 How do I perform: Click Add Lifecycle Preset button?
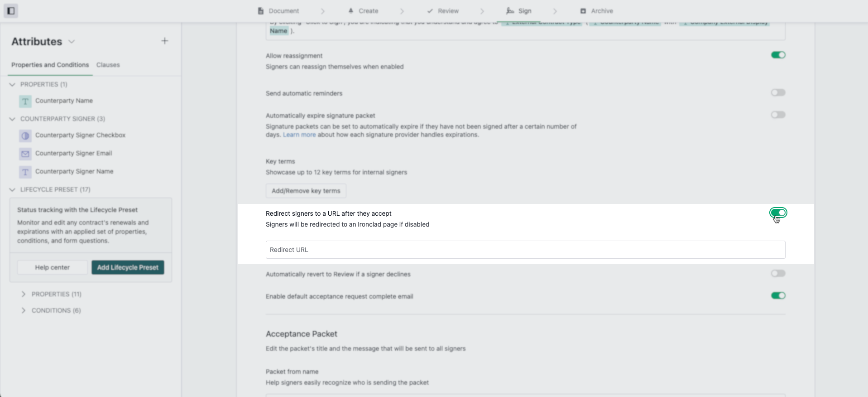pos(128,267)
